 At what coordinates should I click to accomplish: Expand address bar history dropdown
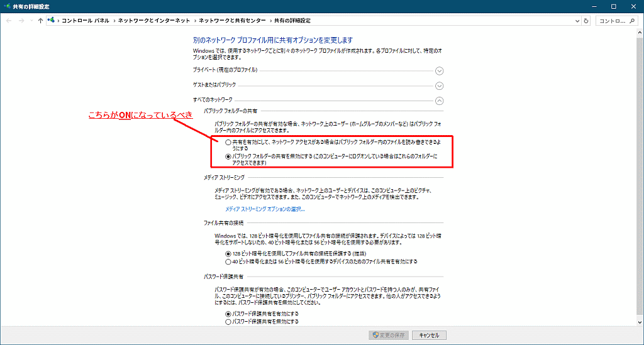[577, 21]
